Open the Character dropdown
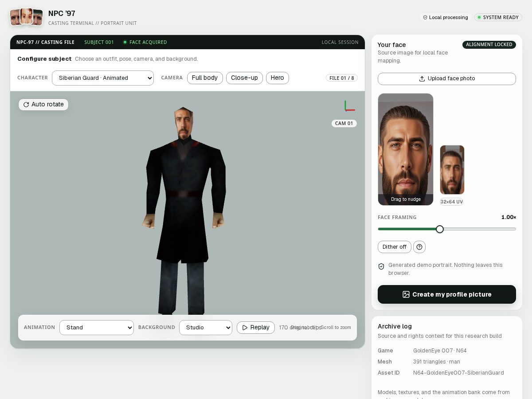This screenshot has height=399, width=532. (103, 78)
